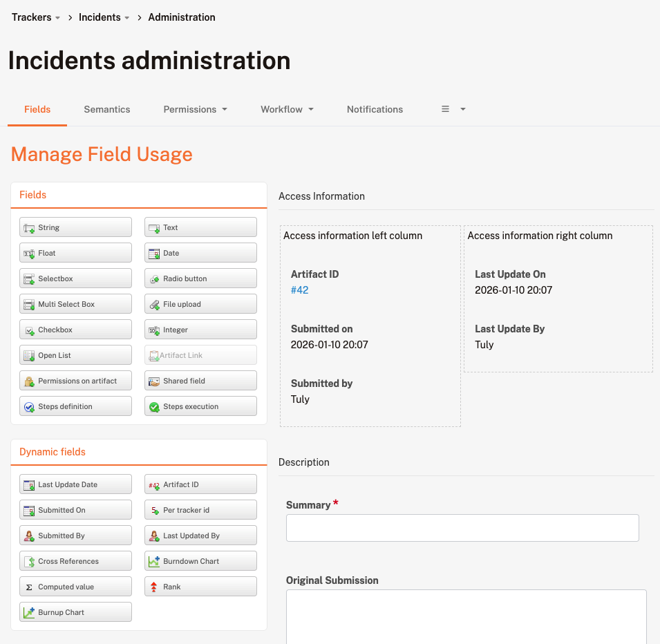Click the Computed value sigma icon
Screen dimensions: 660x644
pyautogui.click(x=29, y=587)
